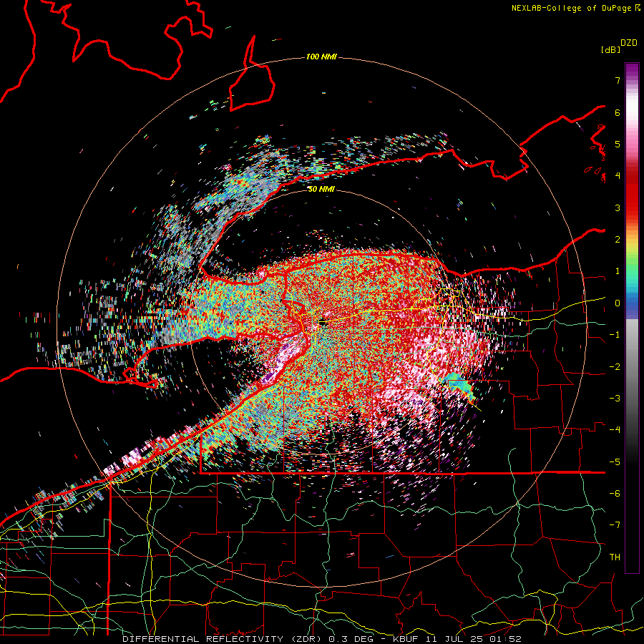
Task: Click the 3 dB scale label
Action: point(618,208)
